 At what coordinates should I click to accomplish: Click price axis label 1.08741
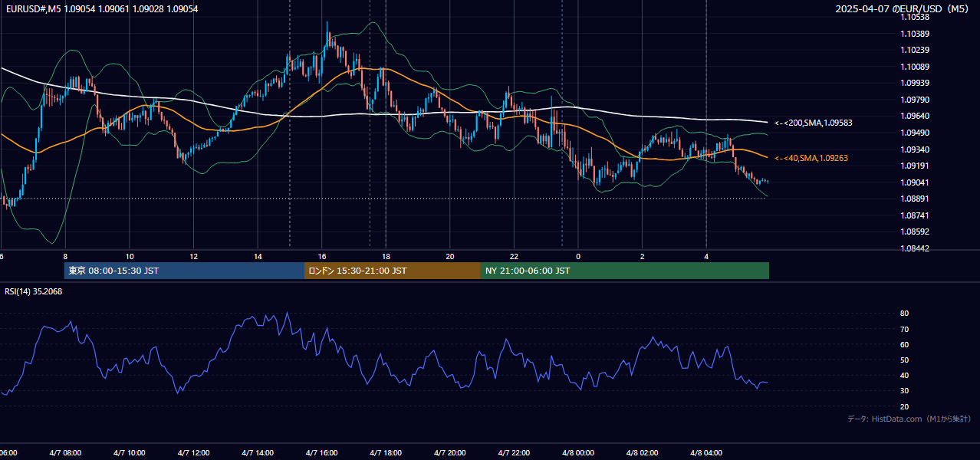pyautogui.click(x=915, y=215)
